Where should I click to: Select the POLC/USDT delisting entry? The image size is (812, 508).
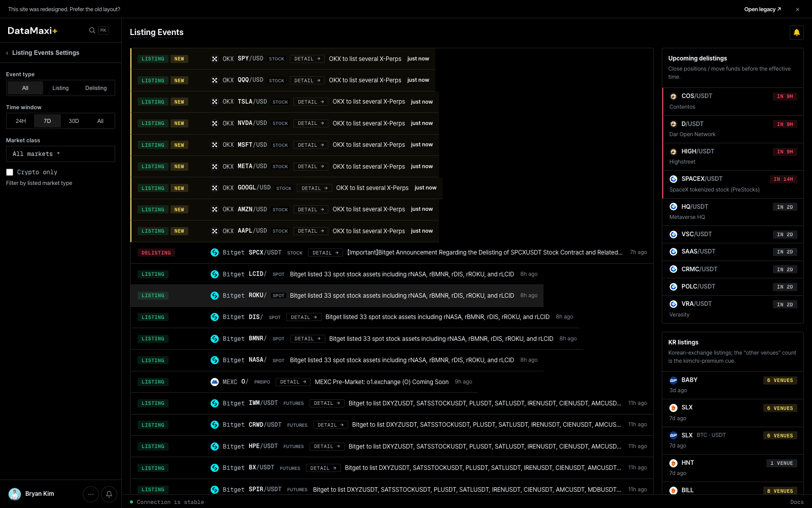pos(733,287)
